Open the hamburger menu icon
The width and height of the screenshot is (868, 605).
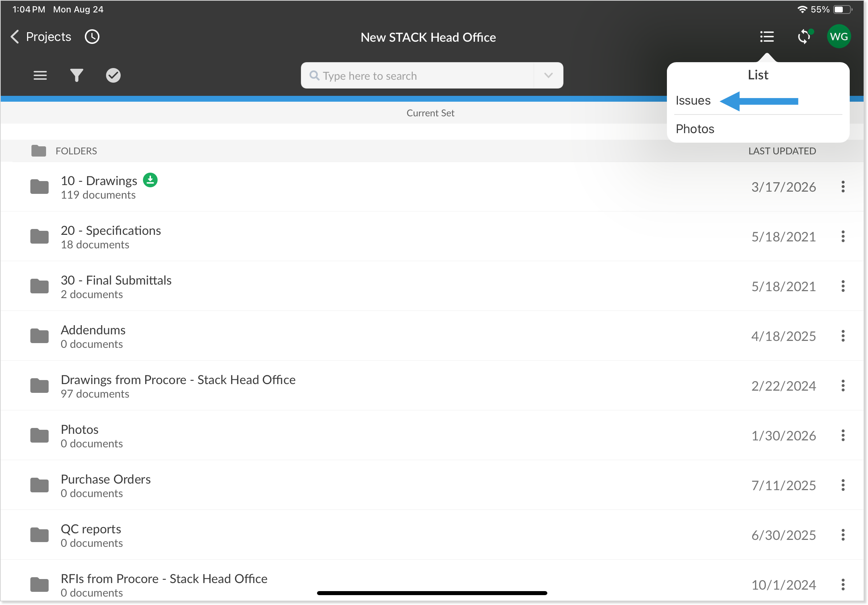(40, 75)
